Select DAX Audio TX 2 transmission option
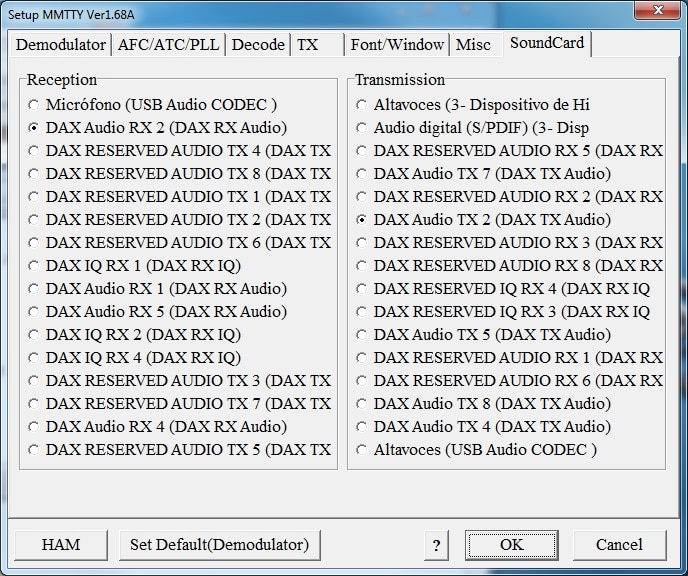Viewport: 688px width, 576px height. [x=484, y=220]
